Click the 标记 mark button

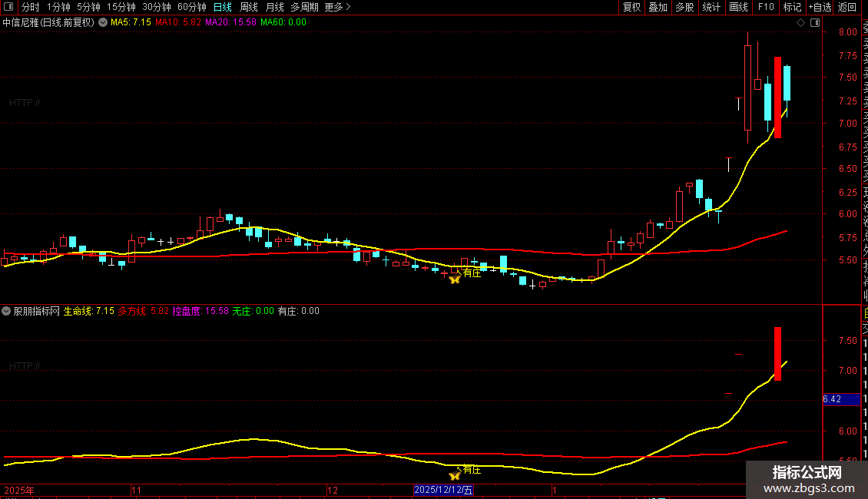(x=792, y=7)
